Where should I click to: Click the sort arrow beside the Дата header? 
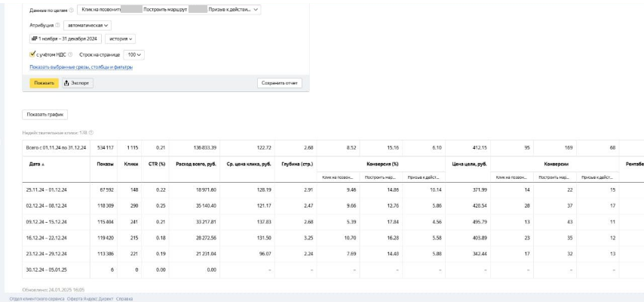tap(43, 164)
